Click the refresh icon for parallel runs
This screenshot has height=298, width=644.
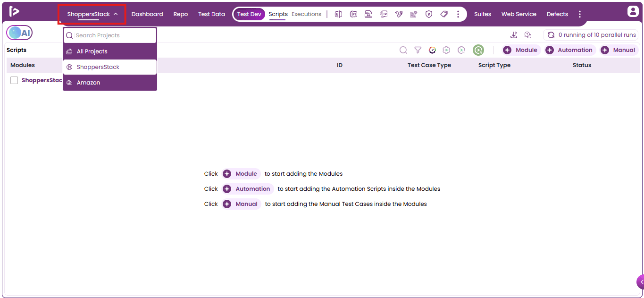[551, 35]
